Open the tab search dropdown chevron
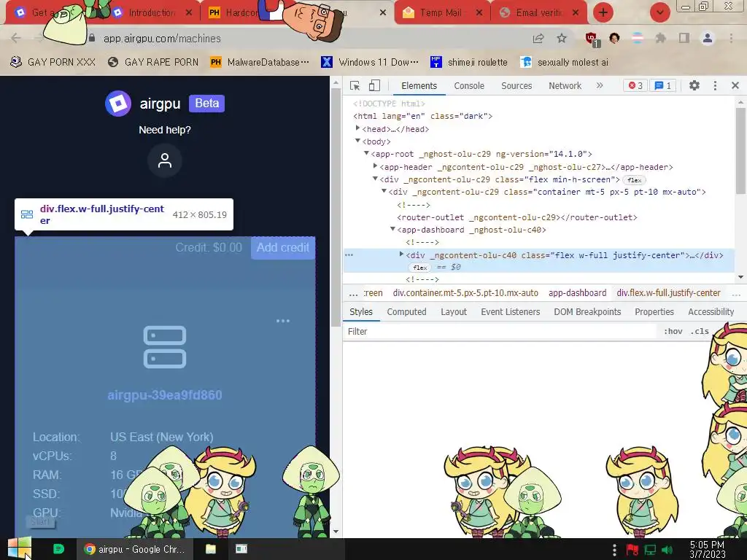Viewport: 747px width, 560px height. tap(659, 12)
